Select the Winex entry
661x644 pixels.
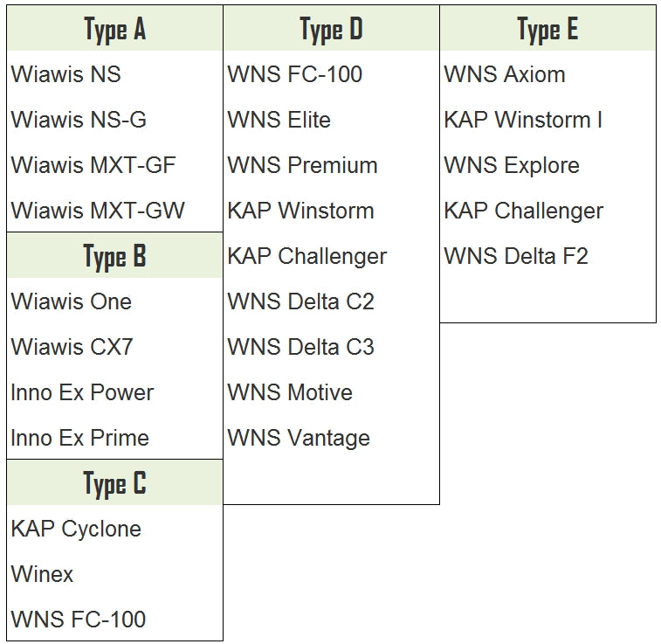(43, 575)
